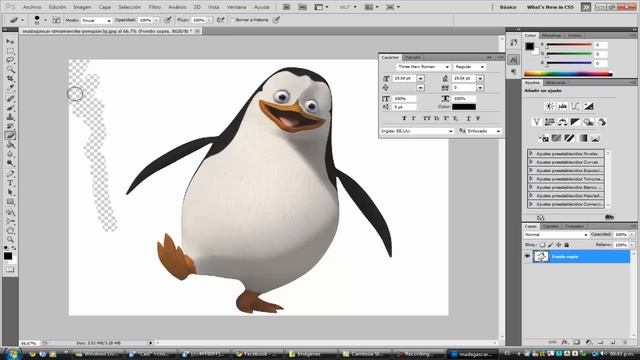This screenshot has height=360, width=640.
Task: Open the Archivo menu
Action: [32, 7]
